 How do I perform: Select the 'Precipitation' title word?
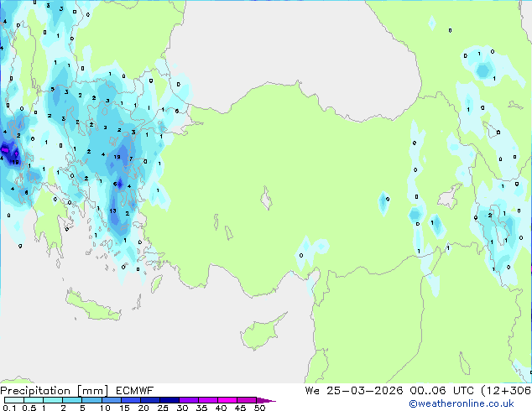point(35,391)
